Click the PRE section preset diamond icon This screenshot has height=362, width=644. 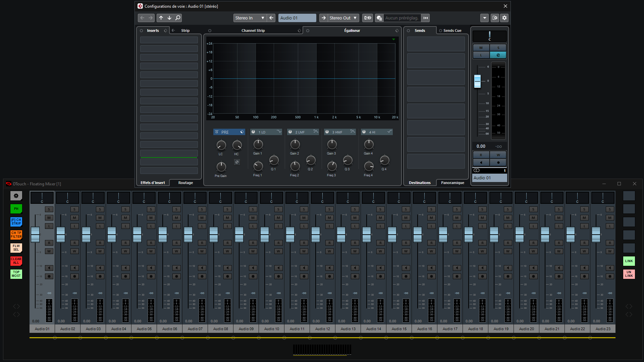(x=242, y=132)
